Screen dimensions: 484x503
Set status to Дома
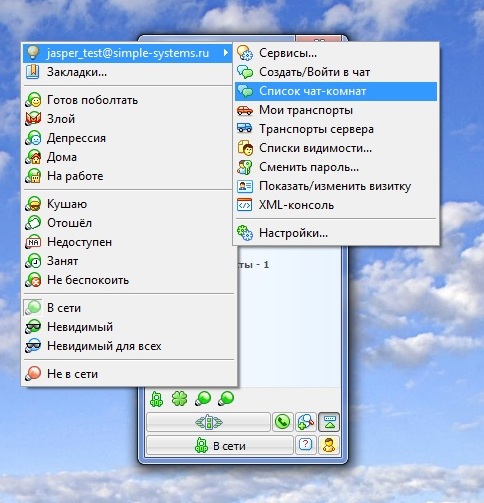[128, 157]
